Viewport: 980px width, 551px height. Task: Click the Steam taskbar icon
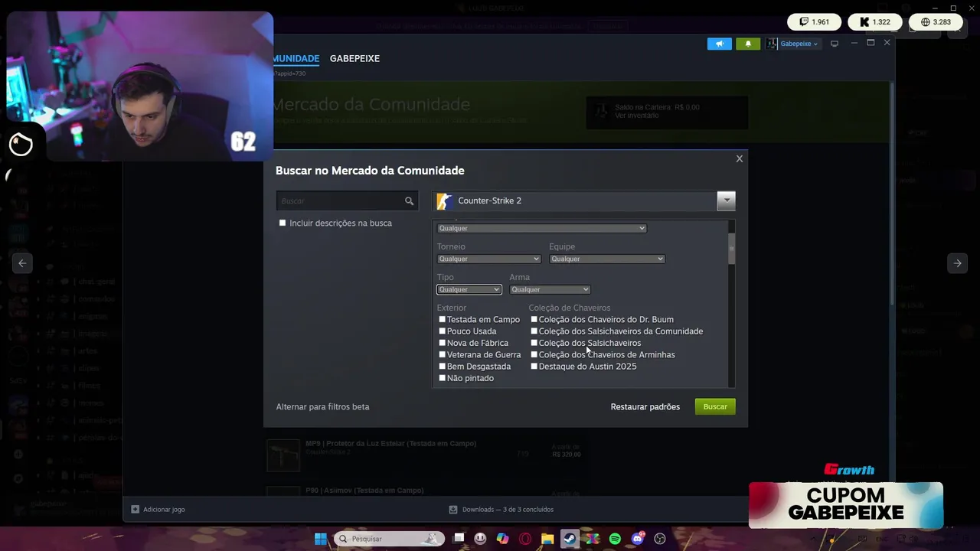click(570, 539)
